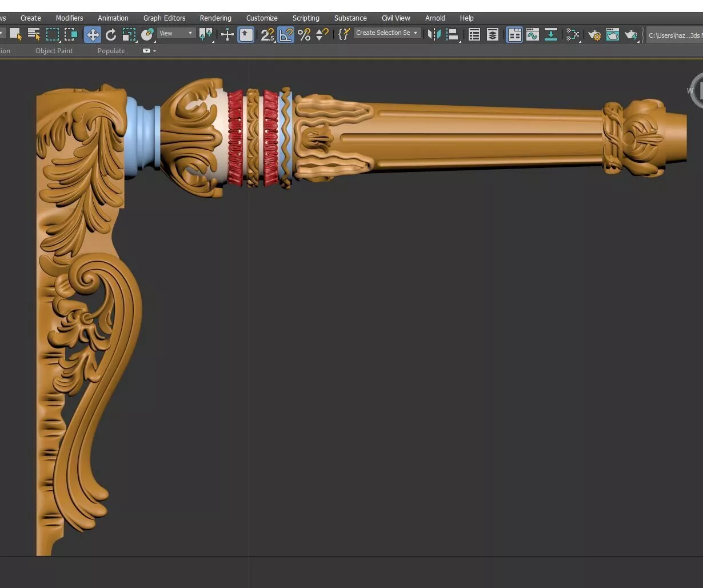This screenshot has width=703, height=588.
Task: Open the Select by Name dialog
Action: pyautogui.click(x=34, y=35)
